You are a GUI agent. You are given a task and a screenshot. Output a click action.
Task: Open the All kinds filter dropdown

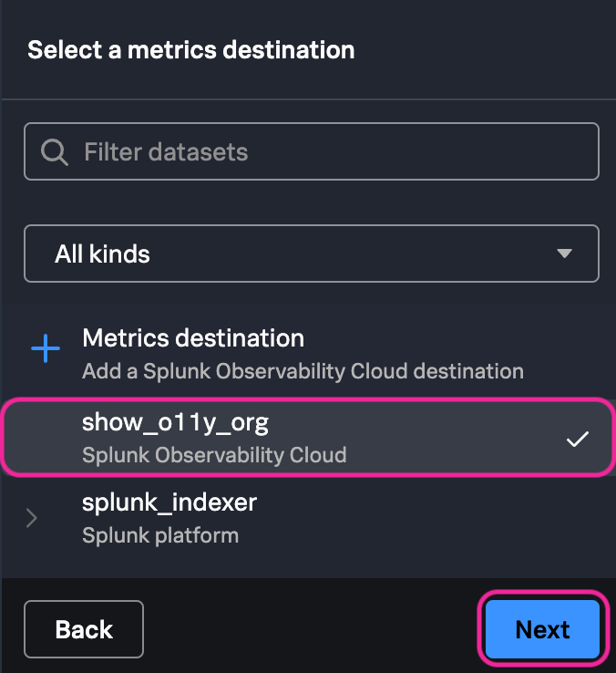[311, 254]
